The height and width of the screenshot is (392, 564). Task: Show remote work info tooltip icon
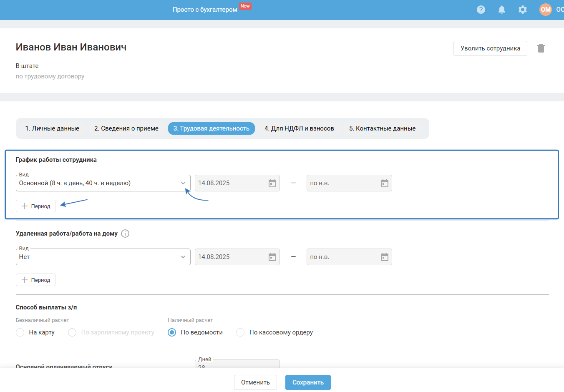pos(125,234)
